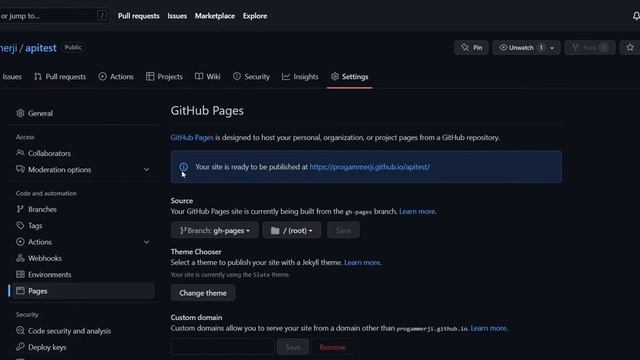This screenshot has height=360, width=640.
Task: Click the Collaborators people icon
Action: point(20,153)
